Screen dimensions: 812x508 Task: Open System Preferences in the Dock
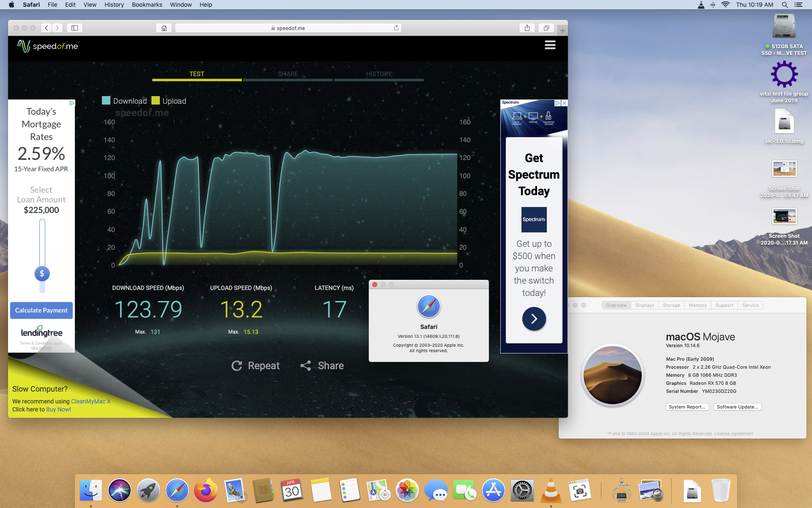[522, 490]
